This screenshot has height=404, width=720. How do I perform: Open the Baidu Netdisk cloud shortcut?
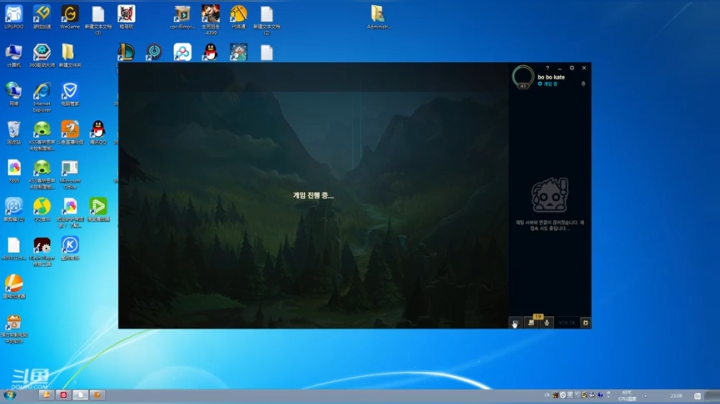182,52
